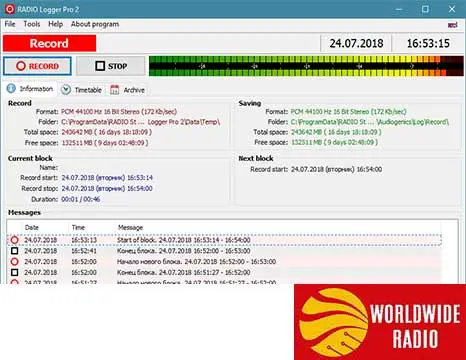Close the RADIO Logger Pro 2 window
The width and height of the screenshot is (466, 360).
[452, 9]
